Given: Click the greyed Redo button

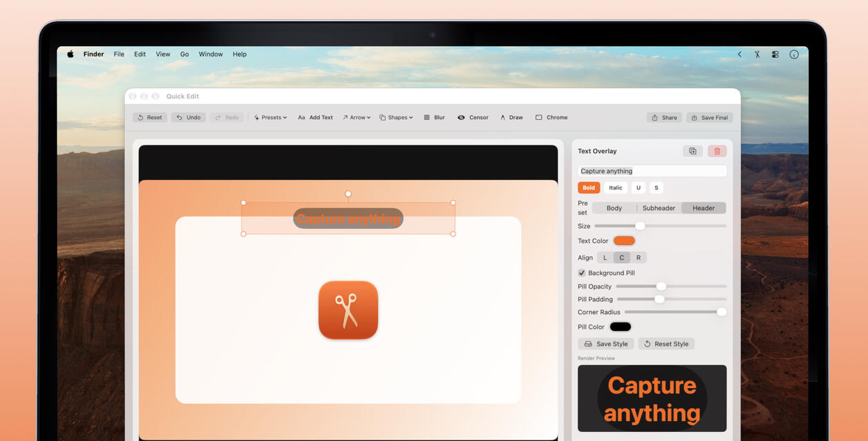Looking at the screenshot, I should (x=227, y=117).
